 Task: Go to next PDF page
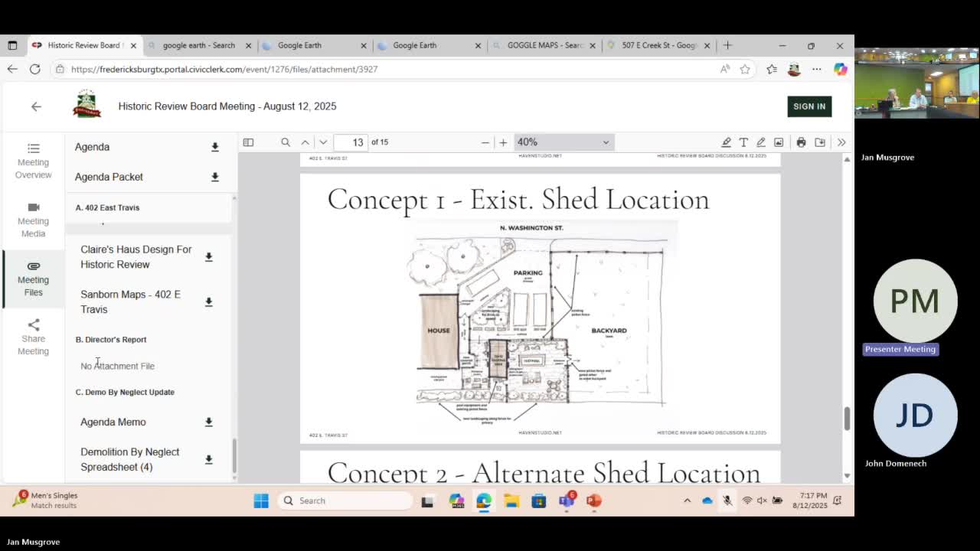click(x=323, y=142)
